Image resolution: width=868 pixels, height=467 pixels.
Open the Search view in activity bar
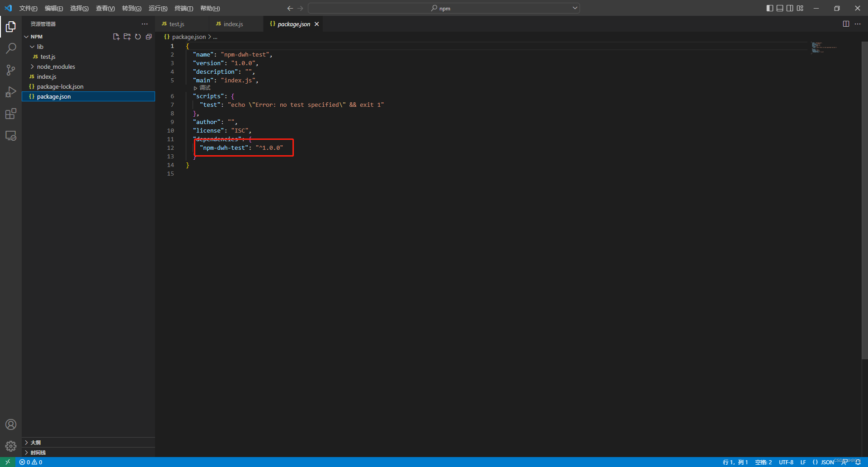click(11, 48)
